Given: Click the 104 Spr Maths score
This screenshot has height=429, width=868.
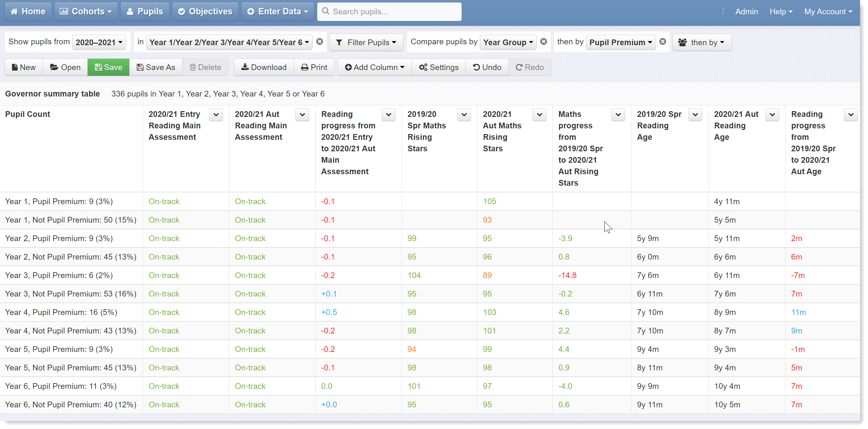Looking at the screenshot, I should 414,275.
